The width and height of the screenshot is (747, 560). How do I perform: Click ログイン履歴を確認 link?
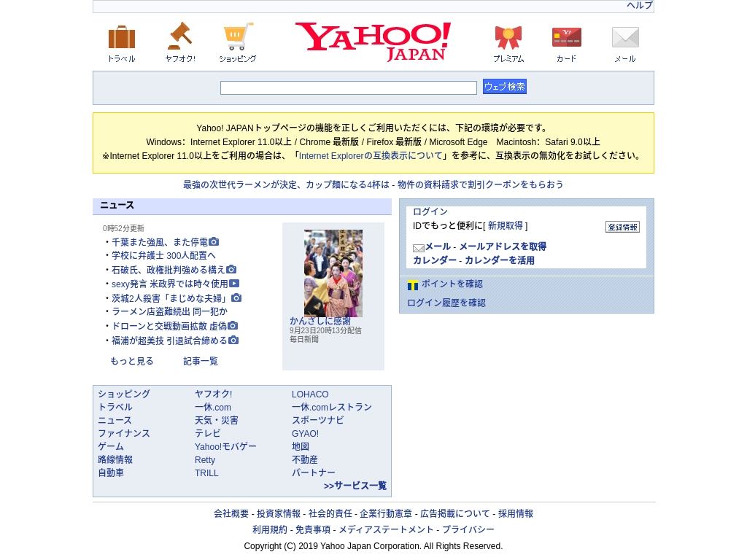pyautogui.click(x=446, y=303)
